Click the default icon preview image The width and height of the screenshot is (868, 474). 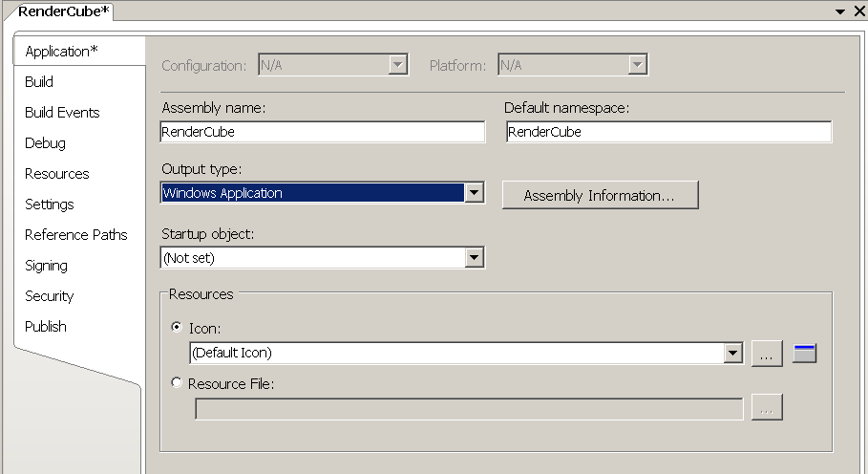(804, 354)
